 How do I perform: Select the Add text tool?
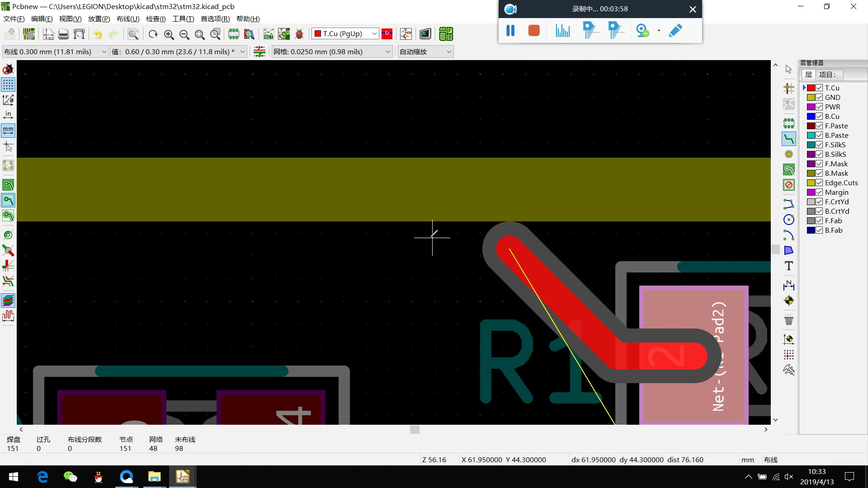788,266
